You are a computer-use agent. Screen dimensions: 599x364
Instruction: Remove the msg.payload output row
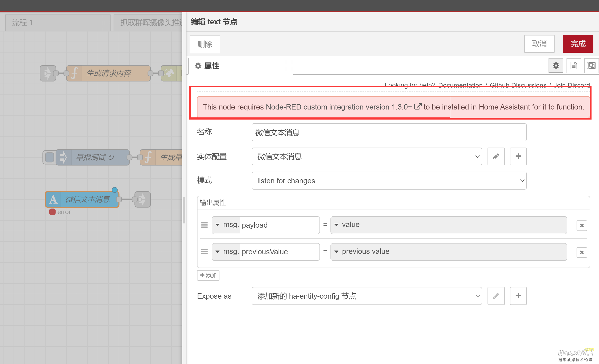point(581,225)
